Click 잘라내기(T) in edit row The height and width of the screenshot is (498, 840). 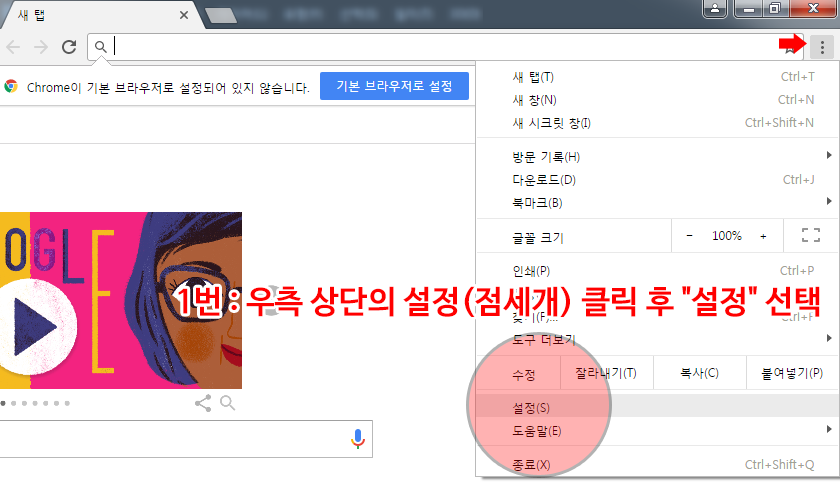(606, 373)
